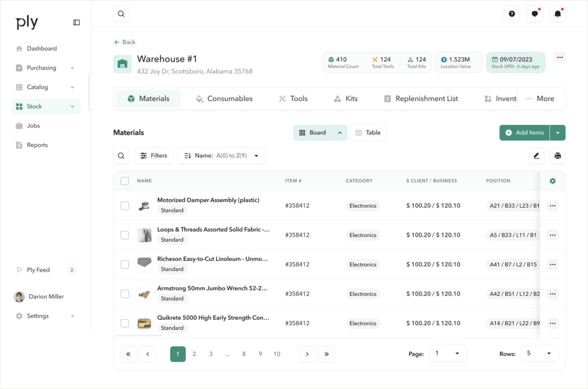The height and width of the screenshot is (389, 588).
Task: Open table column settings gear
Action: coord(553,181)
